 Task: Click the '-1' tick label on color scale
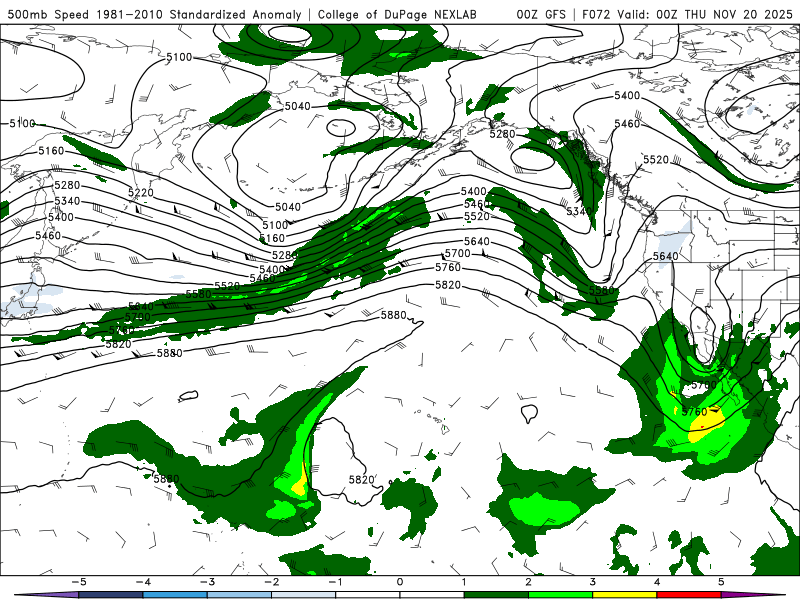click(335, 582)
